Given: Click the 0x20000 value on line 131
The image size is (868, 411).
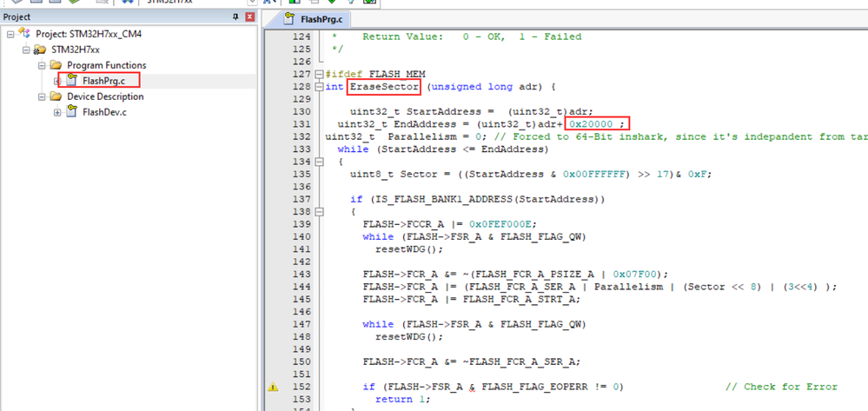Looking at the screenshot, I should [x=591, y=124].
